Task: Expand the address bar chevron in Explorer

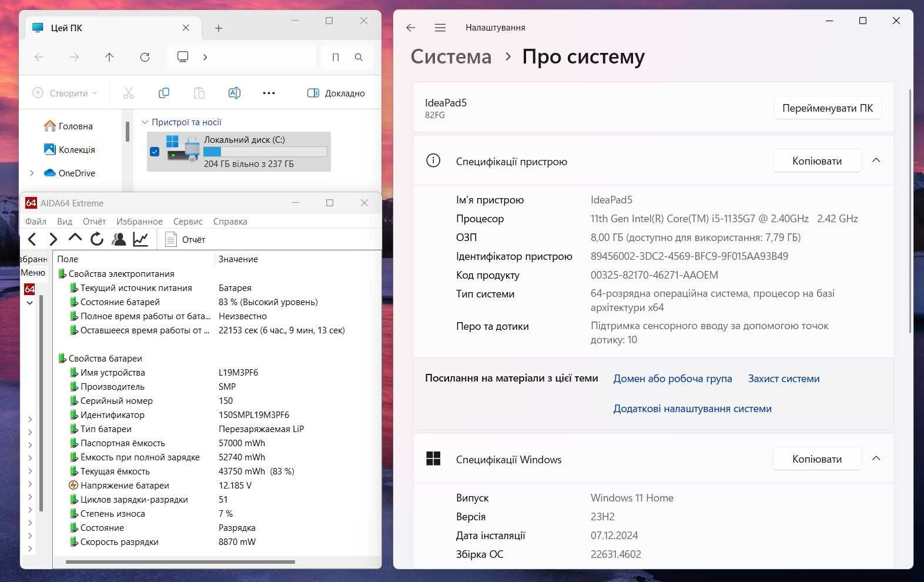Action: (205, 57)
